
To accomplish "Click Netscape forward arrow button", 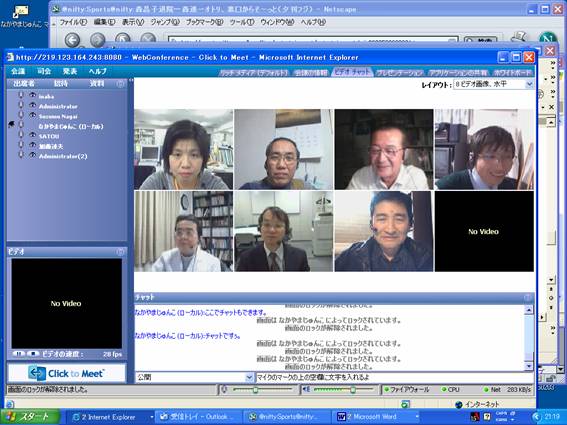I will 97,39.
